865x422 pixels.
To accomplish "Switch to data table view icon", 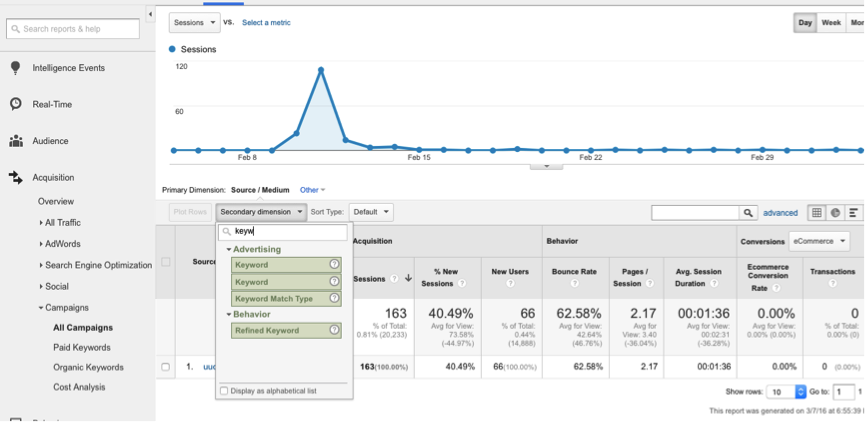I will coord(817,212).
